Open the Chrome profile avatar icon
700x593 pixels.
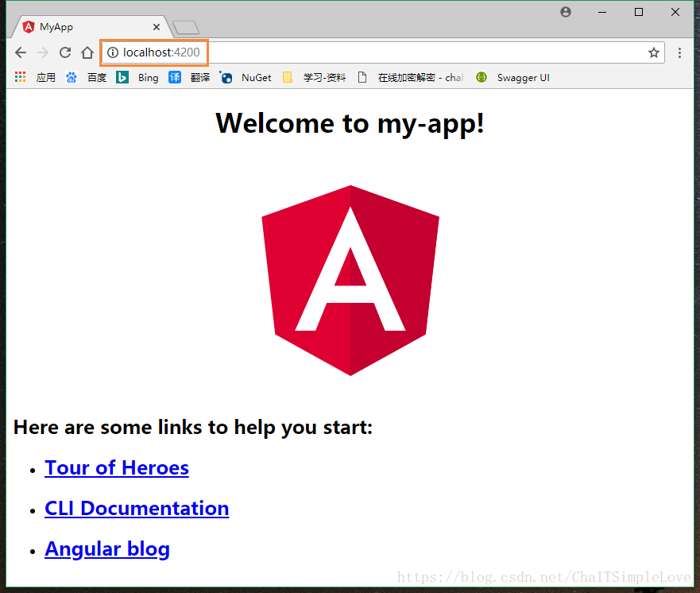click(566, 12)
